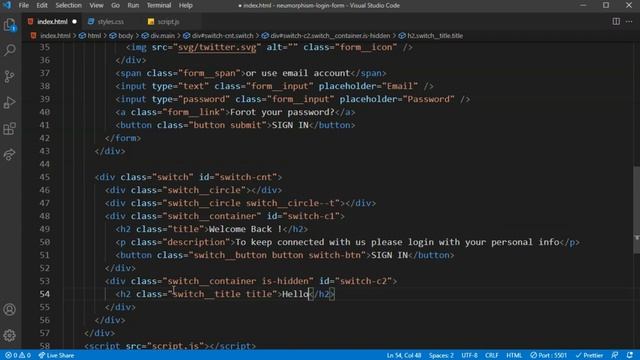640x360 pixels.
Task: Click Spaces: 2 indentation setting
Action: (x=441, y=355)
